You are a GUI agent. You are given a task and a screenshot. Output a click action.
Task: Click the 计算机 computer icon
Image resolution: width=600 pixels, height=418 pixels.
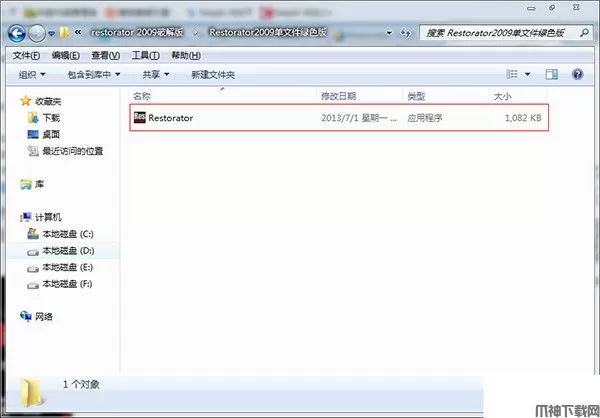click(26, 217)
